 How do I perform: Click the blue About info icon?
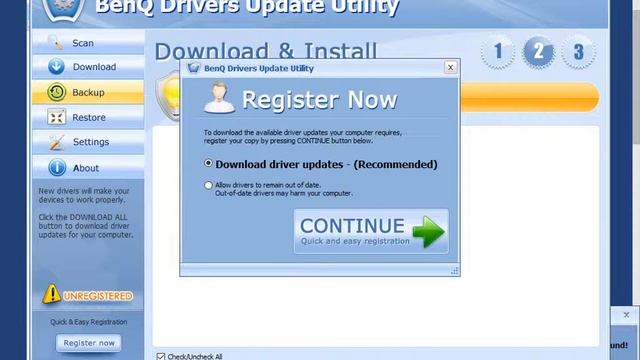click(x=57, y=168)
